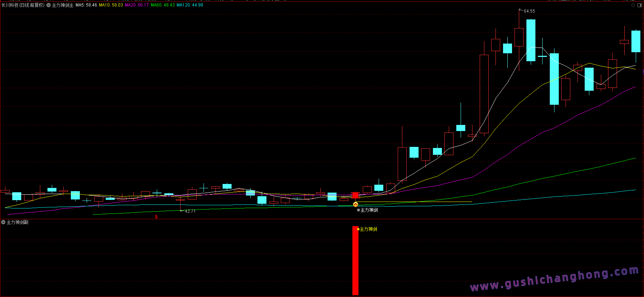Click the red S marker icon
The width and height of the screenshot is (644, 297).
coord(156,217)
